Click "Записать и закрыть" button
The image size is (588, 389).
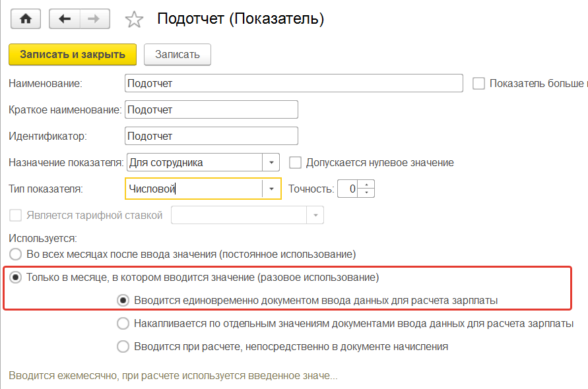click(x=73, y=55)
